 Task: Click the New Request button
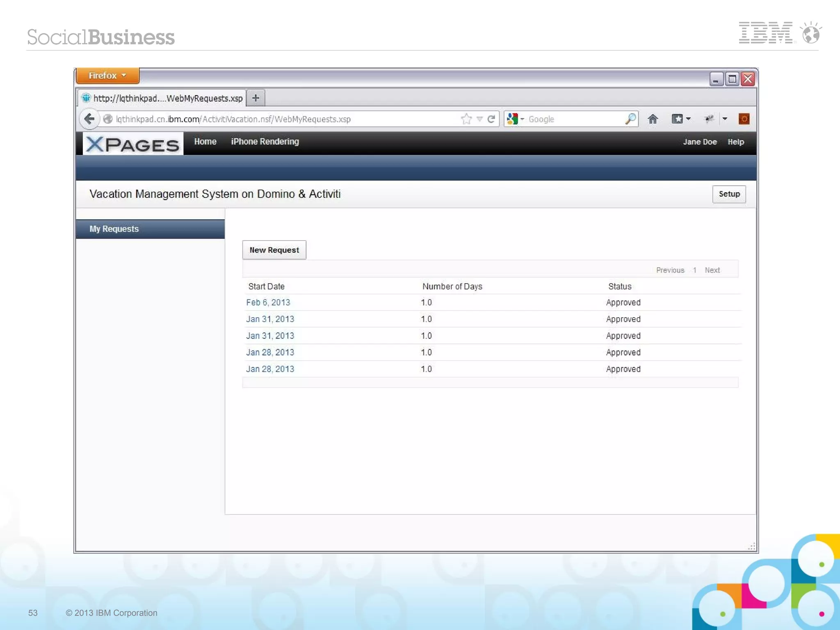coord(274,250)
